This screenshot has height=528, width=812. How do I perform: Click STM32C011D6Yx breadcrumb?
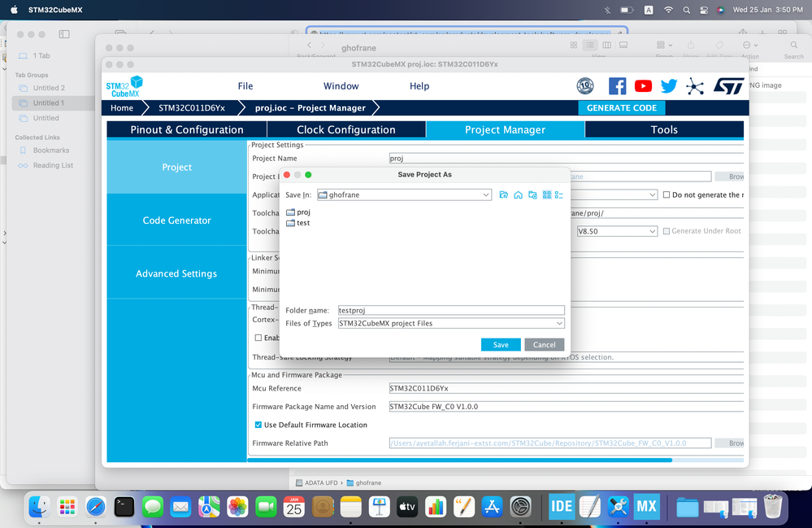192,107
